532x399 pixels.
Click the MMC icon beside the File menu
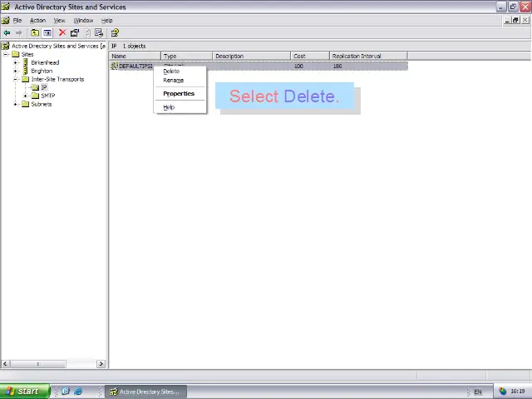coord(6,20)
